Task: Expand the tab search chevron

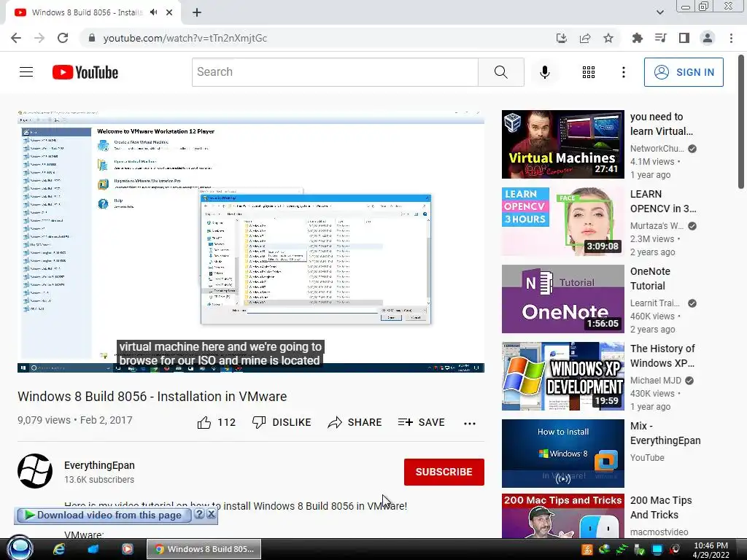Action: coord(659,12)
